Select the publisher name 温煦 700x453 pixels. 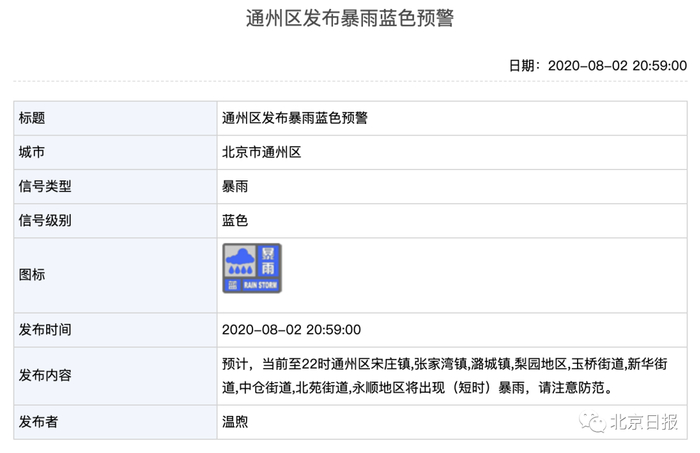(x=235, y=422)
